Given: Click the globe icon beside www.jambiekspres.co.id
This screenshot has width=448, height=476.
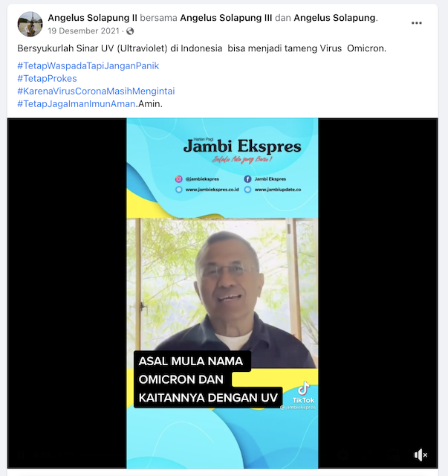Looking at the screenshot, I should coord(179,190).
